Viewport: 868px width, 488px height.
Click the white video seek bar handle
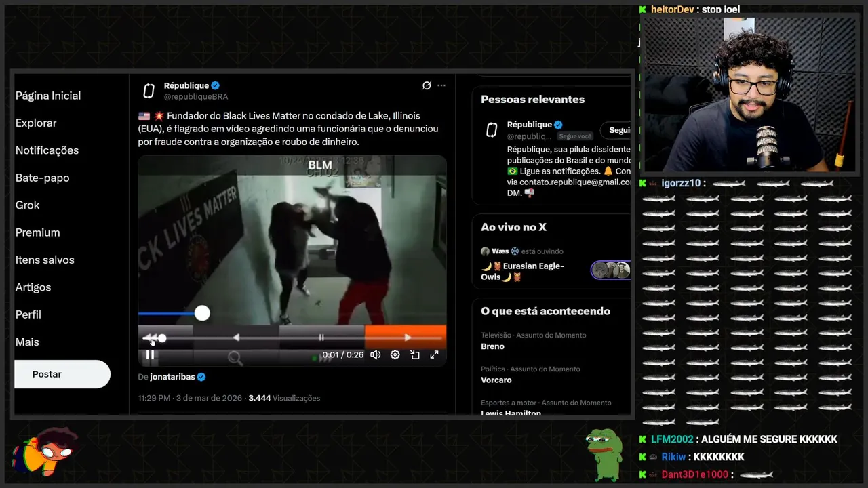(162, 338)
